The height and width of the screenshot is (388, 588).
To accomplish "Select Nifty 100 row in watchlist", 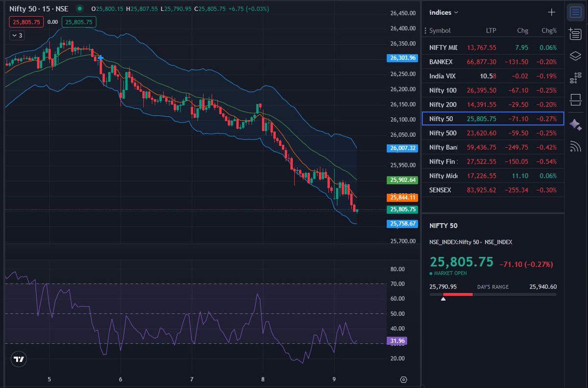I will 493,90.
